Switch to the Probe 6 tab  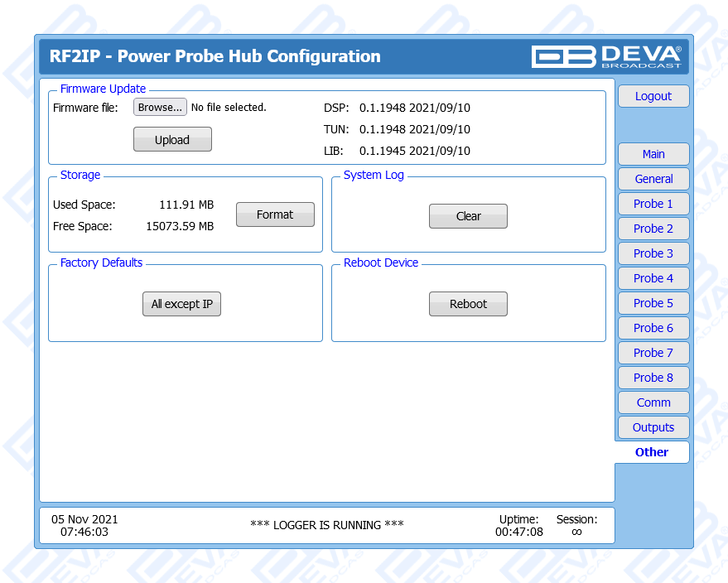[x=653, y=328]
